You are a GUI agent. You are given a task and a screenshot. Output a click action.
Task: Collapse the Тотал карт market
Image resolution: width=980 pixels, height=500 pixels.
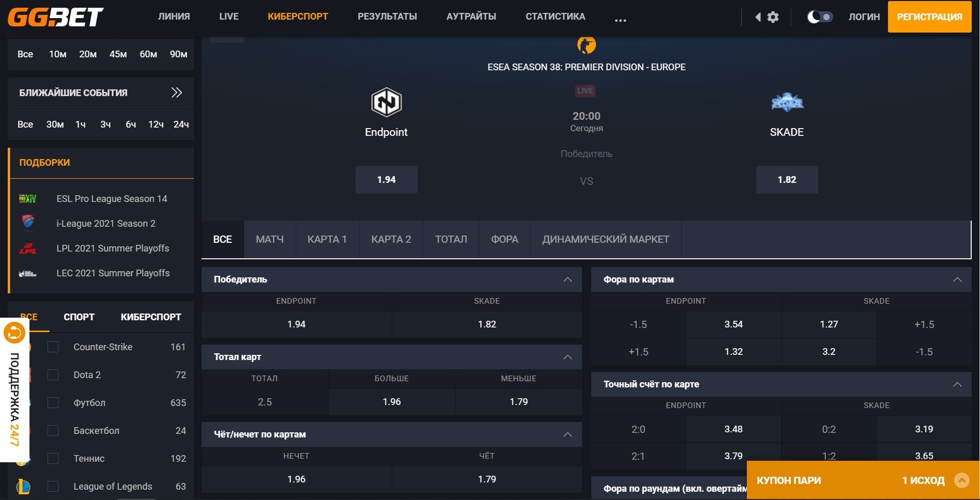[x=568, y=357]
